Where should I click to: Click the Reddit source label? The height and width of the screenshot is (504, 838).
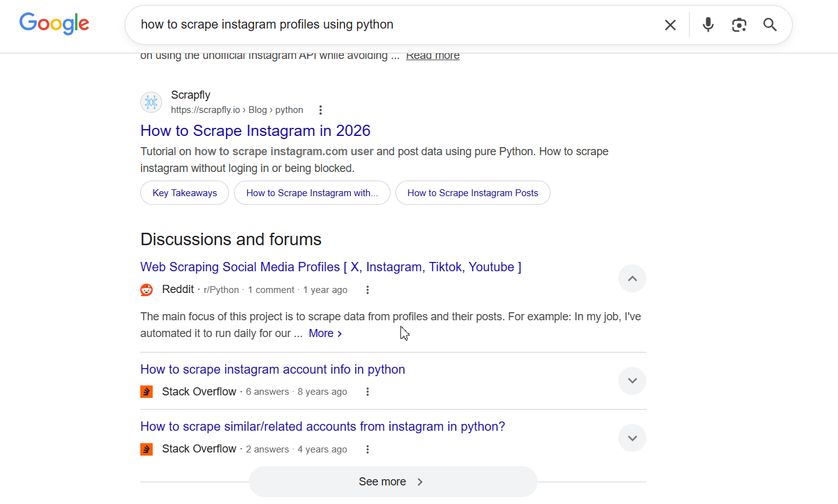(178, 289)
